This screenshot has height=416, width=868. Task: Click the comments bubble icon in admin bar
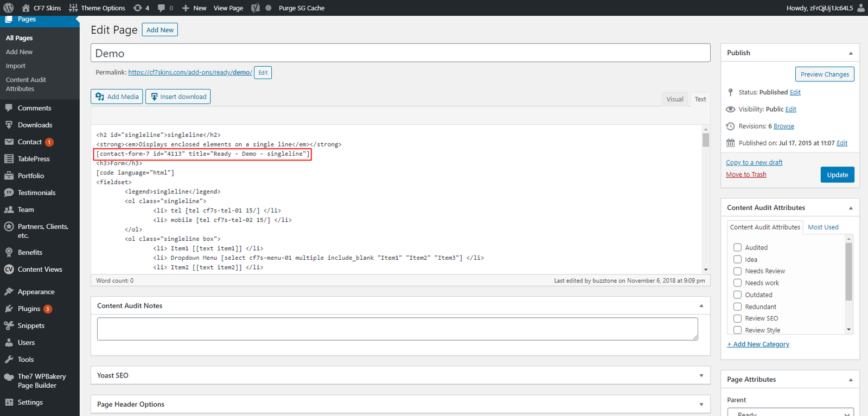click(161, 8)
